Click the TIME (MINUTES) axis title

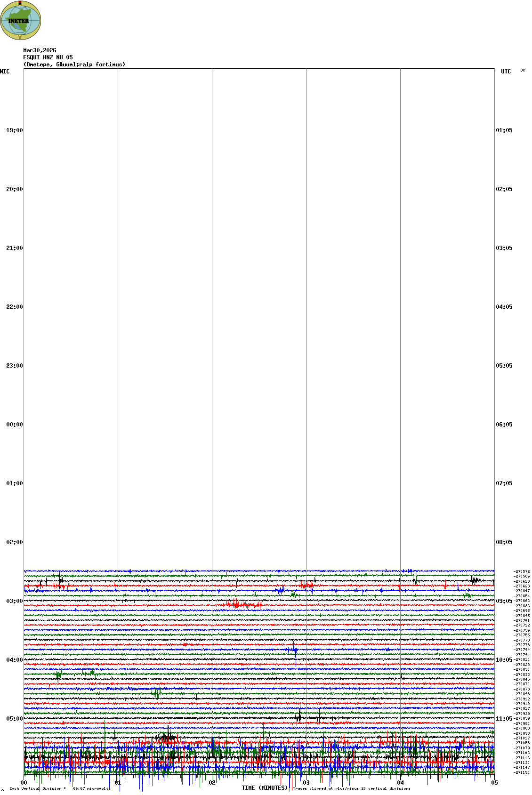pos(265,788)
